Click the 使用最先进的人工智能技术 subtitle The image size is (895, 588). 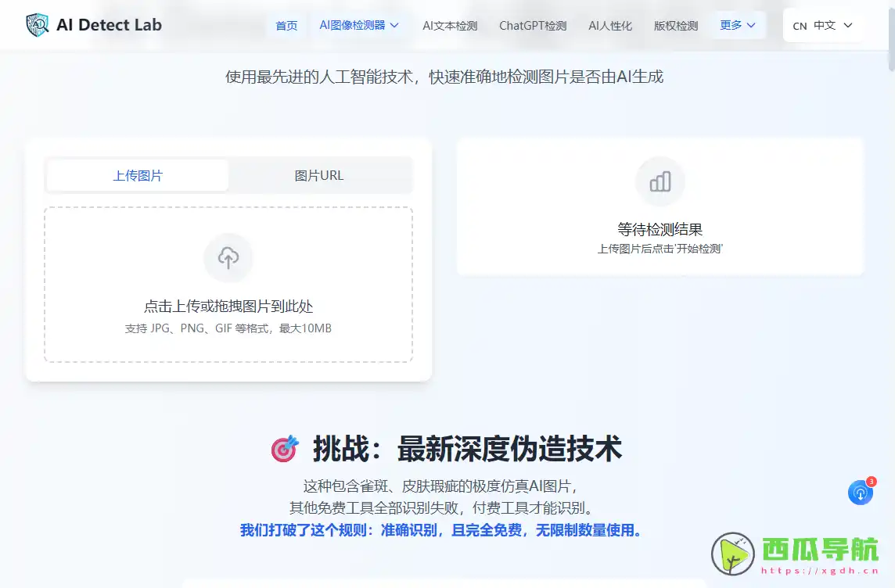click(444, 77)
